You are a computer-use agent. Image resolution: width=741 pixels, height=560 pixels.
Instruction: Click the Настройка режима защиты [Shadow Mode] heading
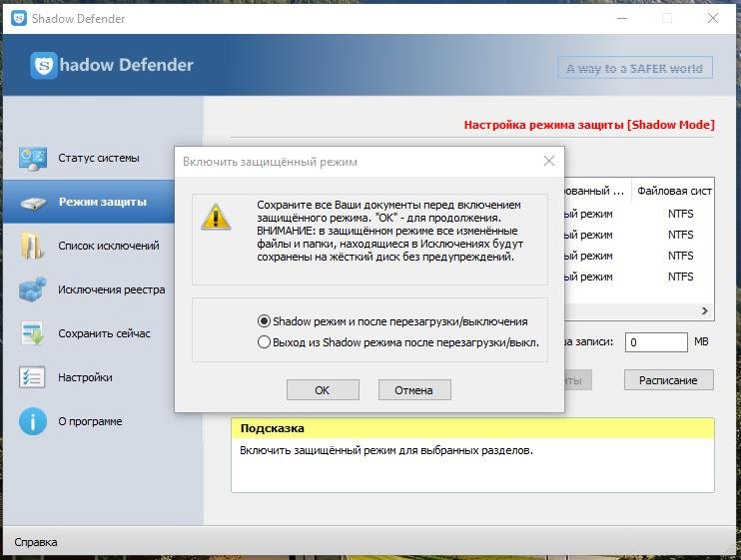pyautogui.click(x=589, y=125)
